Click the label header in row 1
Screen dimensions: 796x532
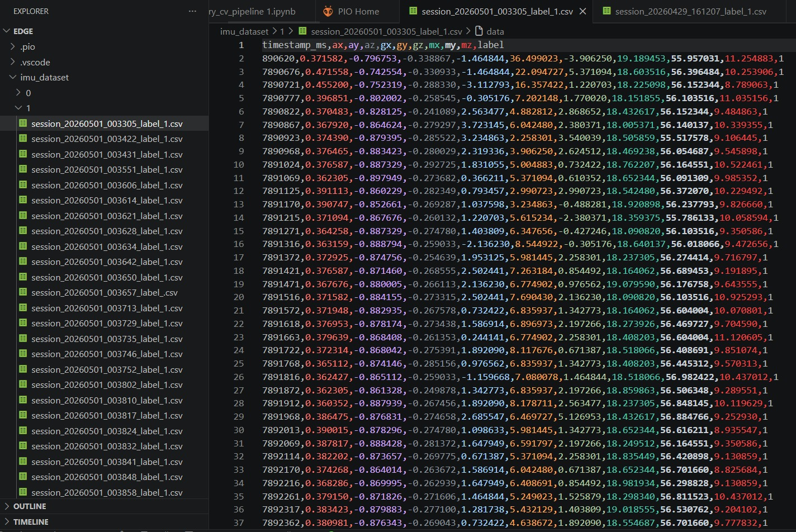491,45
